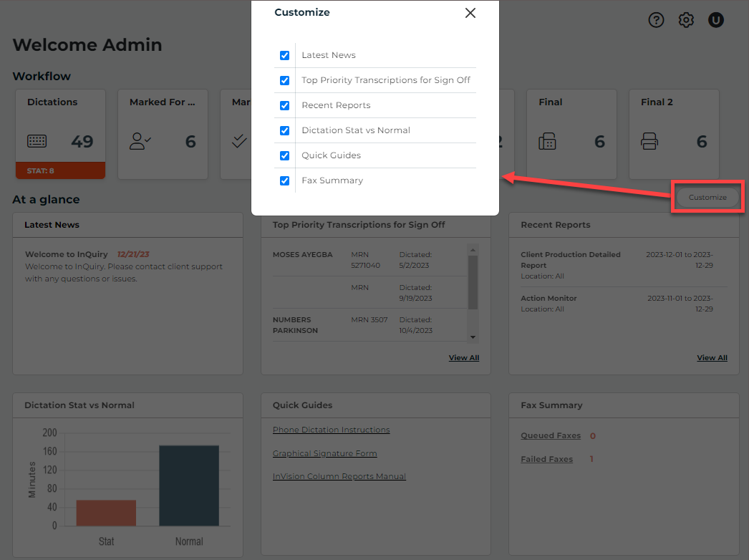The image size is (749, 560).
Task: Open the user profile avatar icon
Action: 716,20
